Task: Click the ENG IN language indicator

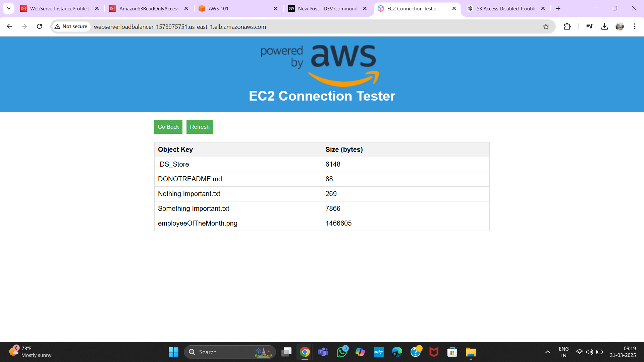Action: (563, 352)
